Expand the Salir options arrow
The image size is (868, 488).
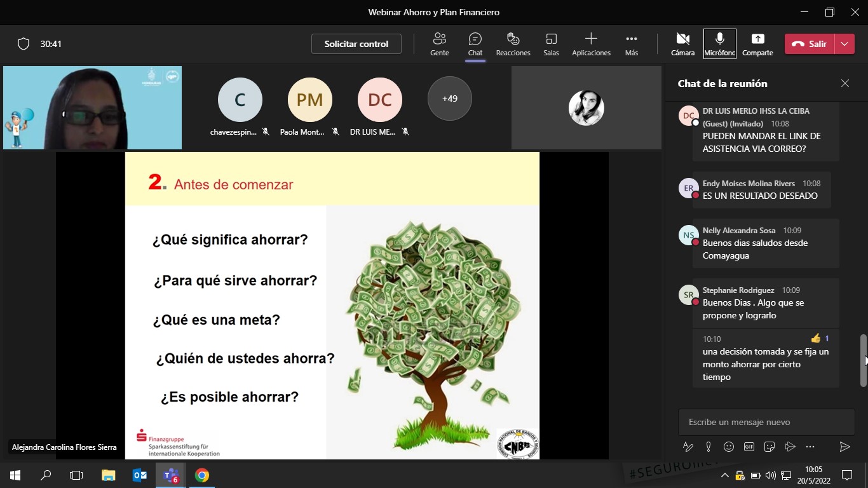click(x=844, y=44)
